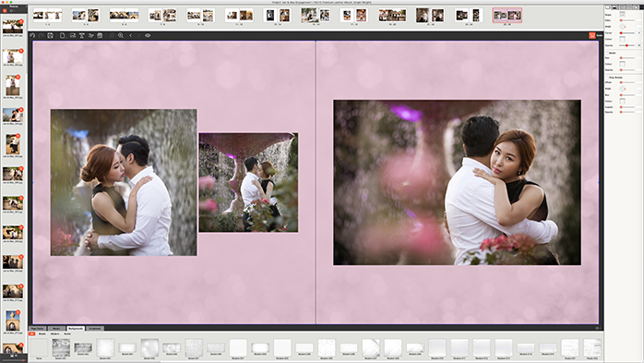
Task: Select the first picture in Pictures panel
Action: coord(13,27)
